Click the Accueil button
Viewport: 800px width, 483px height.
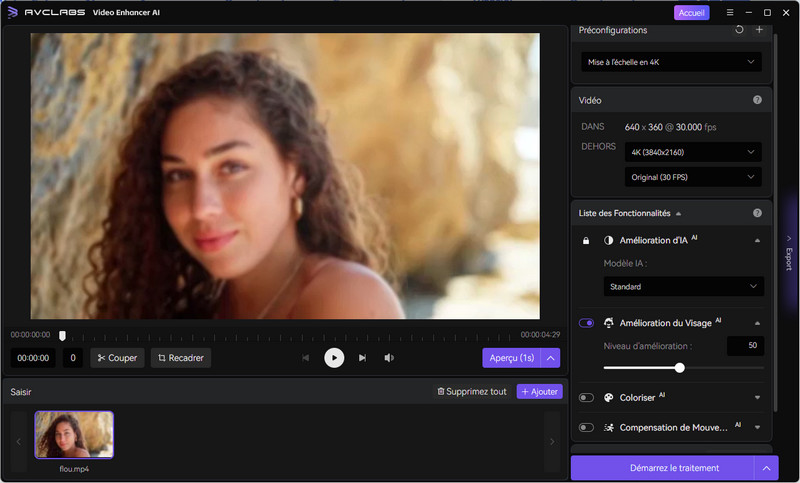tap(691, 13)
